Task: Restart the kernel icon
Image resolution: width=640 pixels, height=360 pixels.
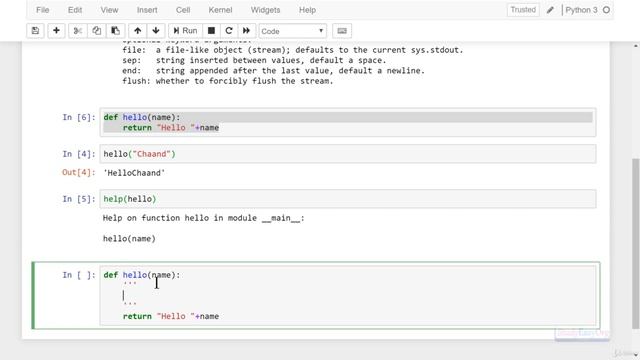Action: pyautogui.click(x=229, y=31)
